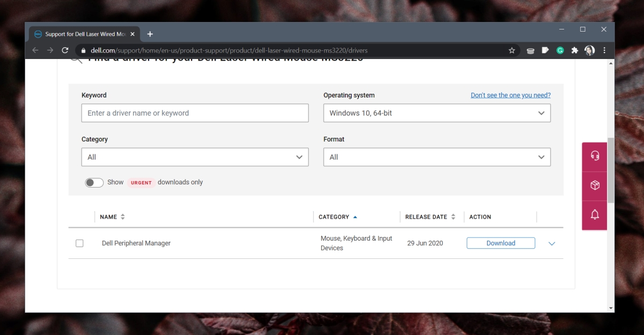Click Mouse, Keyboard & Input Devices cell
This screenshot has width=644, height=335.
356,243
